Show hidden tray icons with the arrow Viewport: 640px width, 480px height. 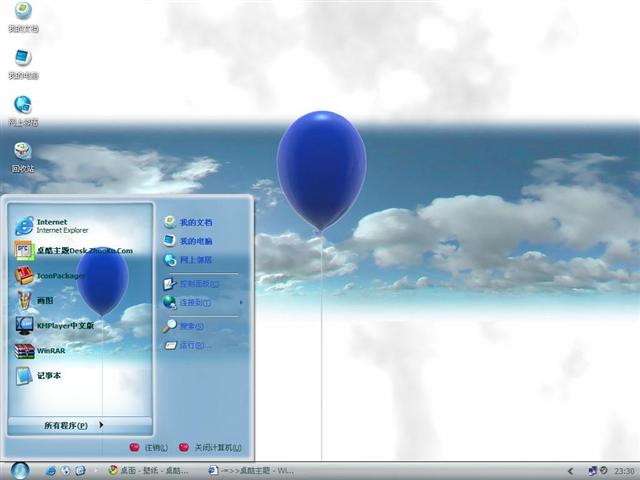570,470
